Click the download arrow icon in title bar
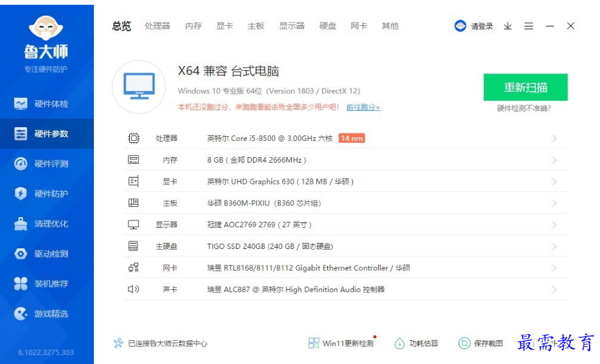This screenshot has width=600, height=364. coord(507,26)
